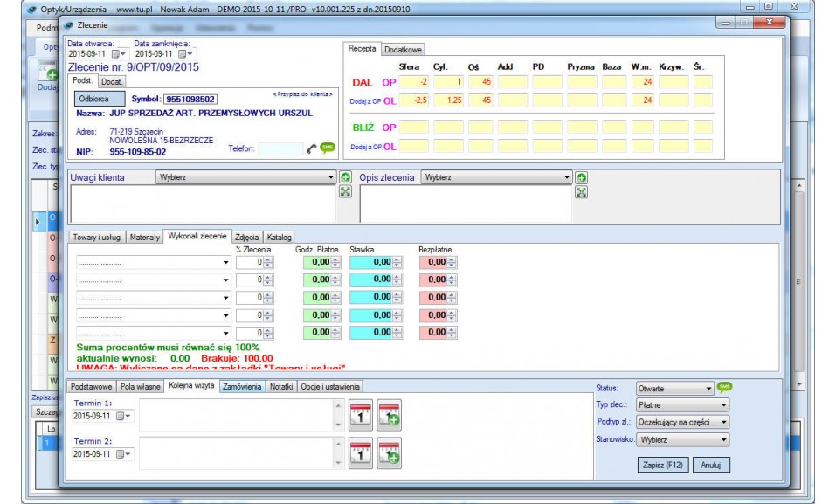The width and height of the screenshot is (836, 504).
Task: Click green plus icon next to Opis zlecenia
Action: click(581, 177)
